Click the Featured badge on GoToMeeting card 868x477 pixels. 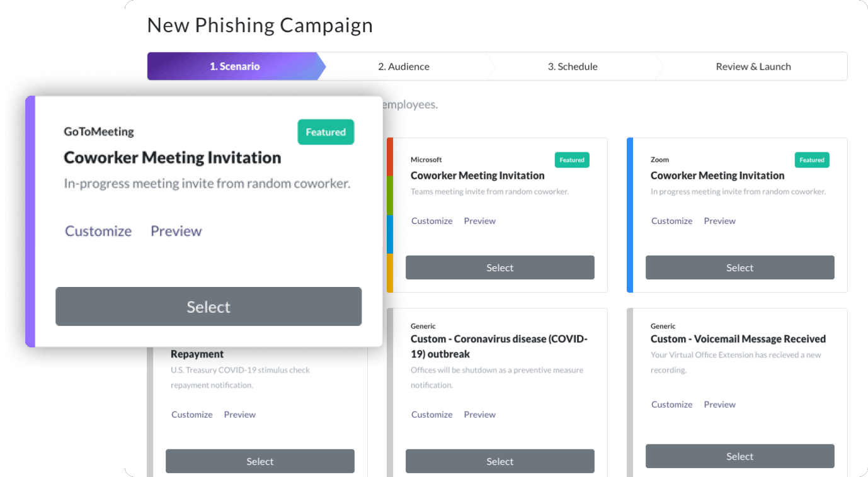point(326,132)
